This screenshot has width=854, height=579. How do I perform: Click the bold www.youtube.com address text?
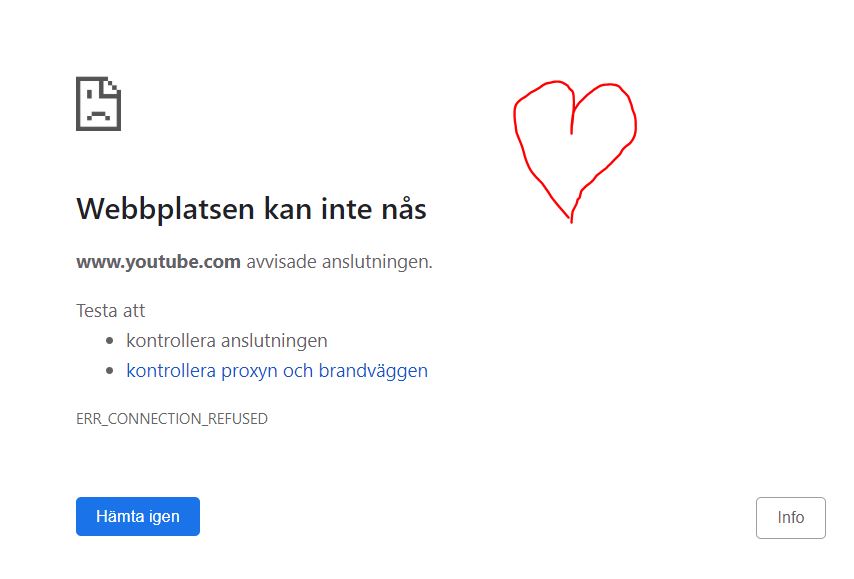coord(158,262)
